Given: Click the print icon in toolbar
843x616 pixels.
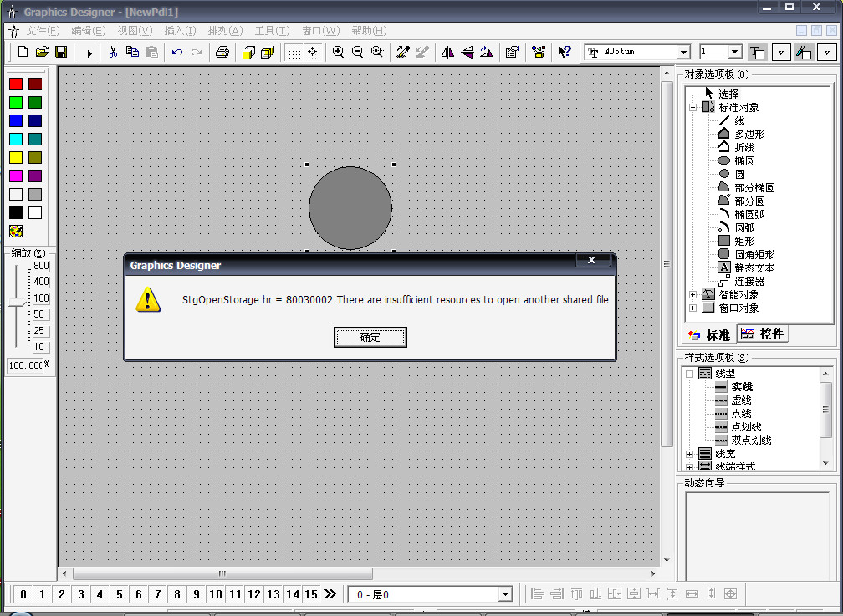Looking at the screenshot, I should coord(222,52).
